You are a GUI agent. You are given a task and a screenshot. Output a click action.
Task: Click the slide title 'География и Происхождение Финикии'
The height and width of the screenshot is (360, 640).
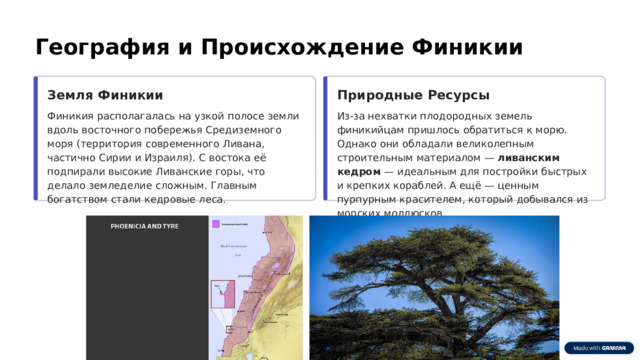click(x=279, y=47)
